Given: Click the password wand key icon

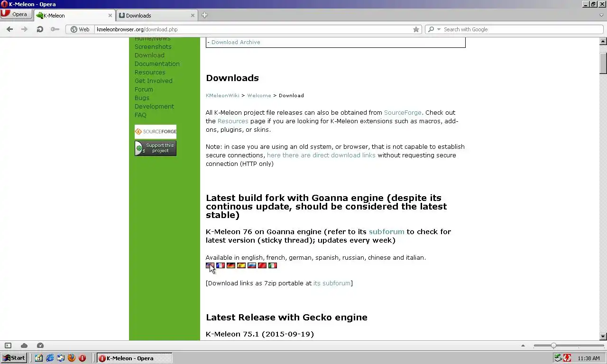Looking at the screenshot, I should tap(55, 29).
